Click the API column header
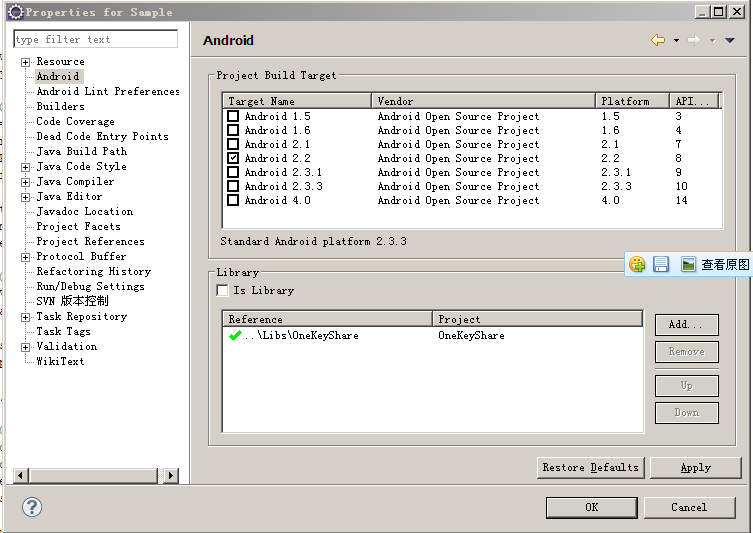The height and width of the screenshot is (533, 753). pos(694,101)
